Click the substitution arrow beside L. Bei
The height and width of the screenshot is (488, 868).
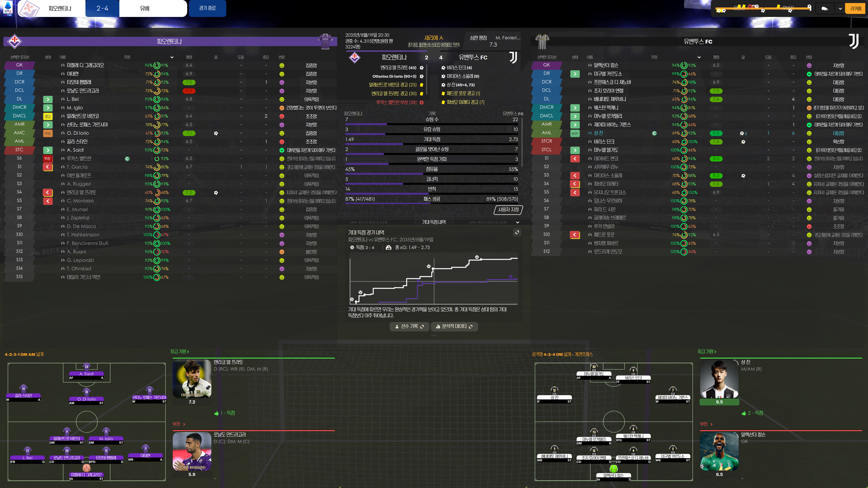pyautogui.click(x=48, y=99)
